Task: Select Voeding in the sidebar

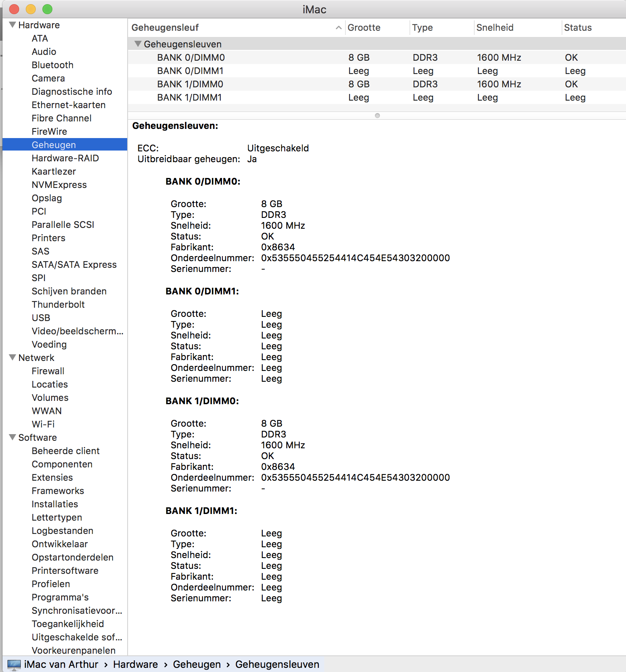Action: pyautogui.click(x=49, y=344)
